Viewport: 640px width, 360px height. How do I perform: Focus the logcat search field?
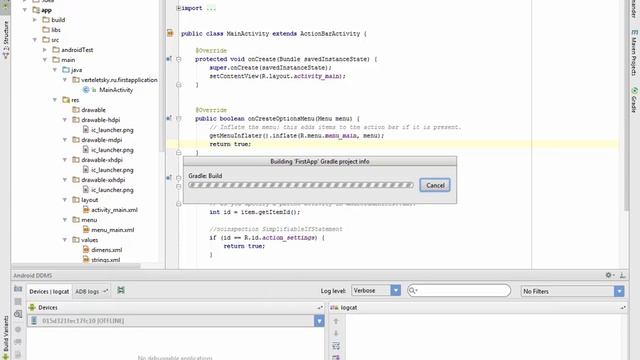pyautogui.click(x=459, y=291)
